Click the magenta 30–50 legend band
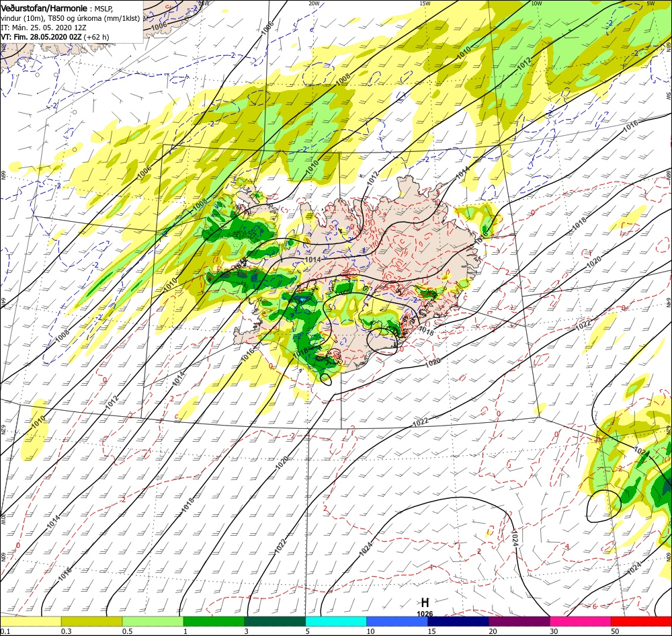Viewport: 672px width, 636px height. tap(581, 621)
